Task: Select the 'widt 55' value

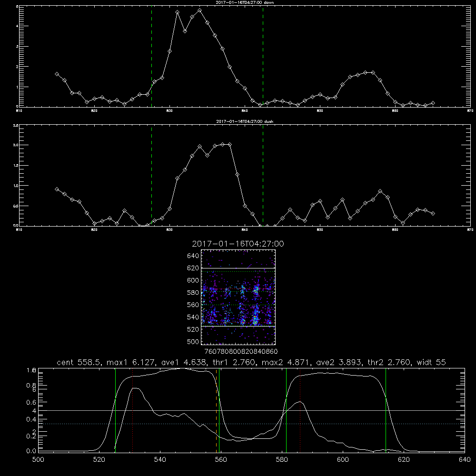Action: (x=431, y=362)
